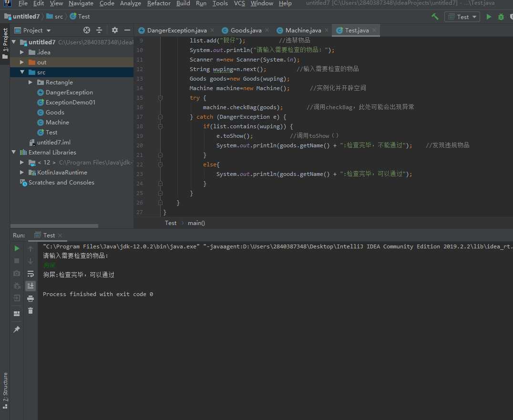513x420 pixels.
Task: Open the Test run configuration dropdown
Action: point(462,17)
